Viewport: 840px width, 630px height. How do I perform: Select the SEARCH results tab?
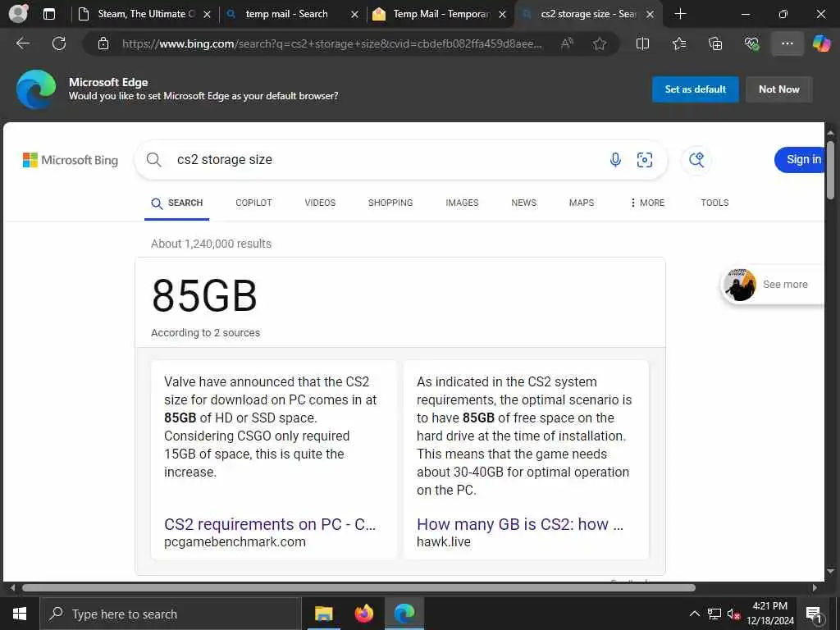click(177, 203)
